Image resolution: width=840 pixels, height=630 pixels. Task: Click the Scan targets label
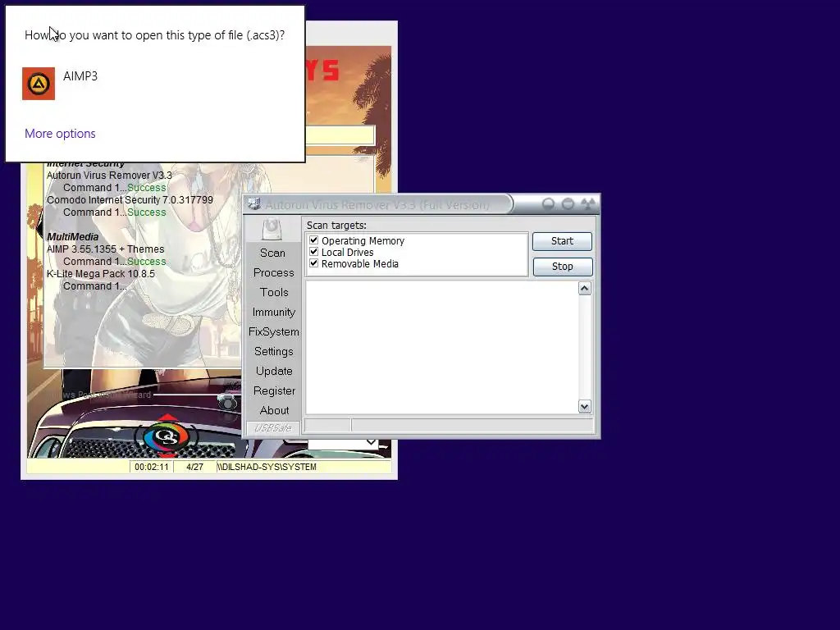tap(336, 226)
